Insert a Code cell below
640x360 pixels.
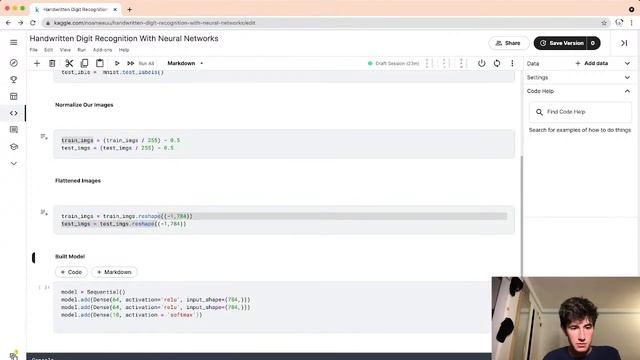71,272
